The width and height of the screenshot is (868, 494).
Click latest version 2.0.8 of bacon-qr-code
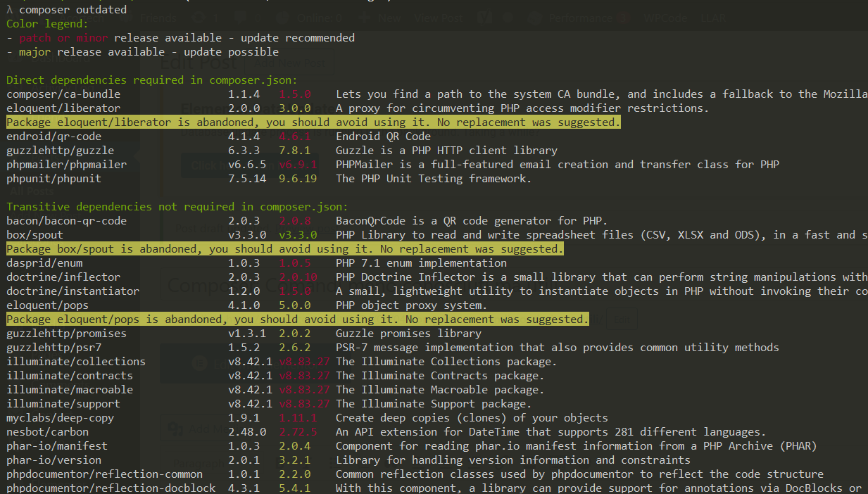point(294,221)
